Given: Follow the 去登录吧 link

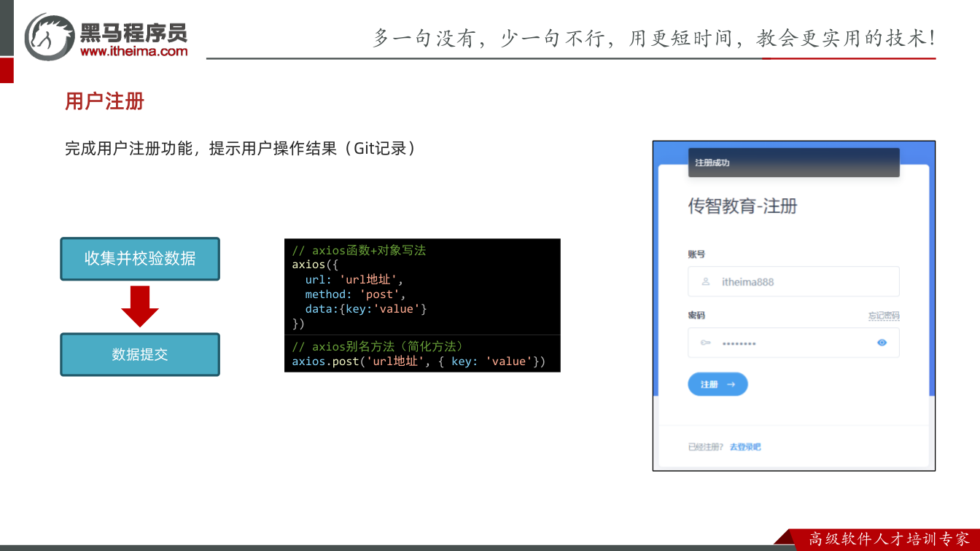Looking at the screenshot, I should 745,447.
